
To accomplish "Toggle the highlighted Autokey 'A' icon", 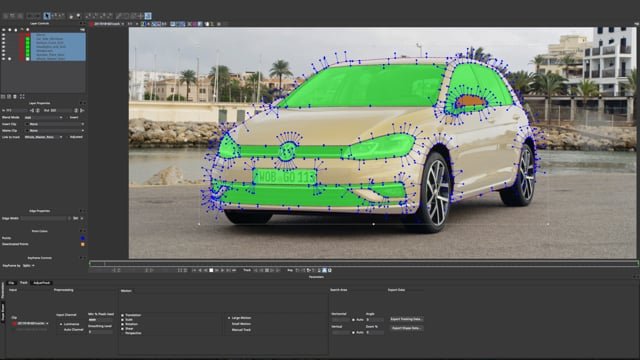I will click(x=324, y=270).
